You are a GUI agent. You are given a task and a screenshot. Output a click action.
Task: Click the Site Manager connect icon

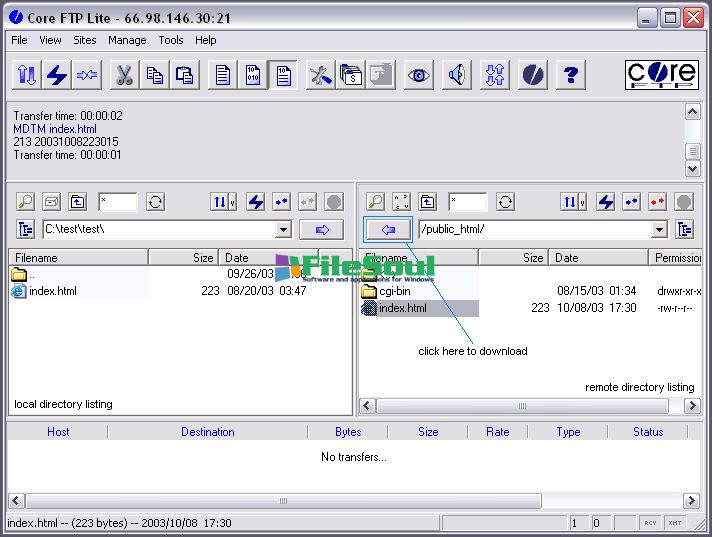tap(27, 75)
